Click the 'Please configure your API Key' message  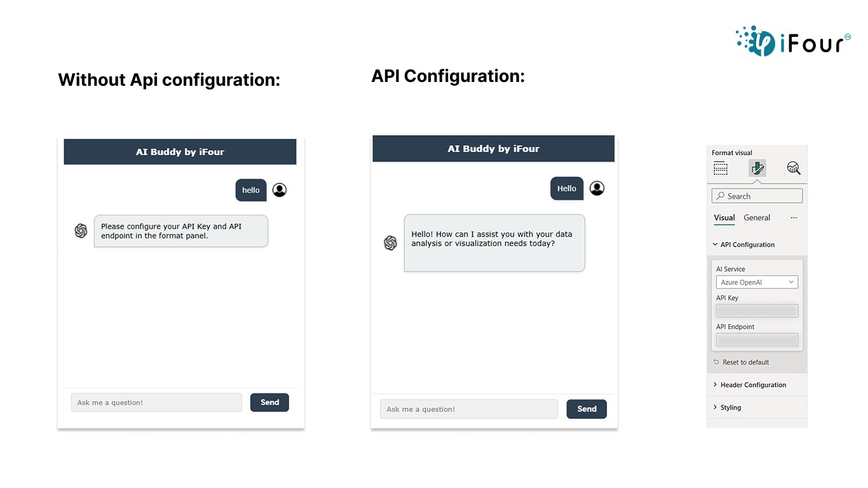click(x=181, y=231)
